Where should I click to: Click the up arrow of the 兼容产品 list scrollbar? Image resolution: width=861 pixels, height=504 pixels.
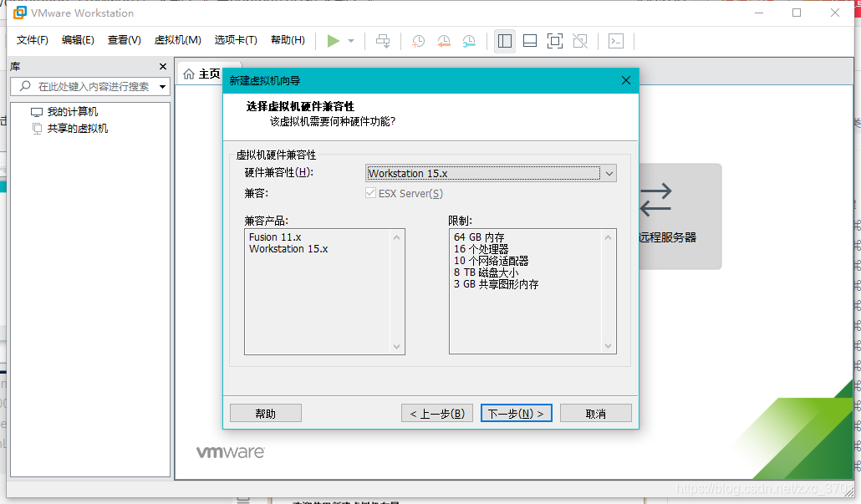(396, 237)
